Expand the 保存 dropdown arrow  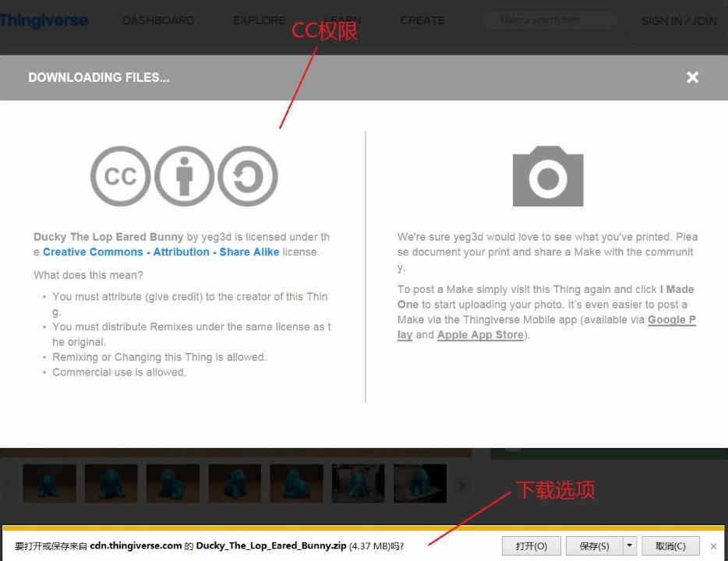pyautogui.click(x=629, y=545)
